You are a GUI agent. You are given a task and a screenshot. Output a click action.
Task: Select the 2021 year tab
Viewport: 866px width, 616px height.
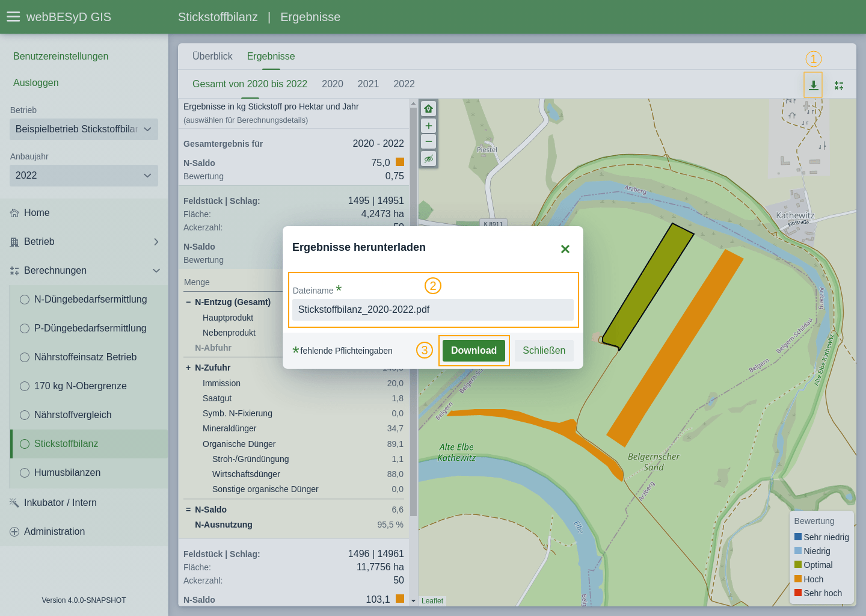[x=368, y=84]
